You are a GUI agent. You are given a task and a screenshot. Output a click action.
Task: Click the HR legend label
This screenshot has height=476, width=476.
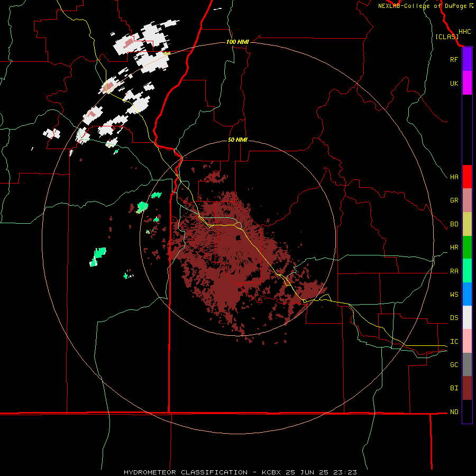pyautogui.click(x=454, y=248)
